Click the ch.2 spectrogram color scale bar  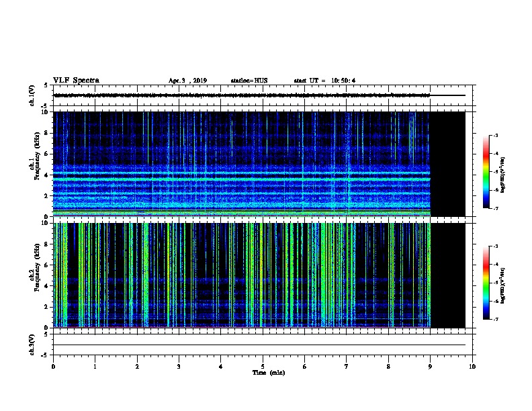pyautogui.click(x=486, y=283)
